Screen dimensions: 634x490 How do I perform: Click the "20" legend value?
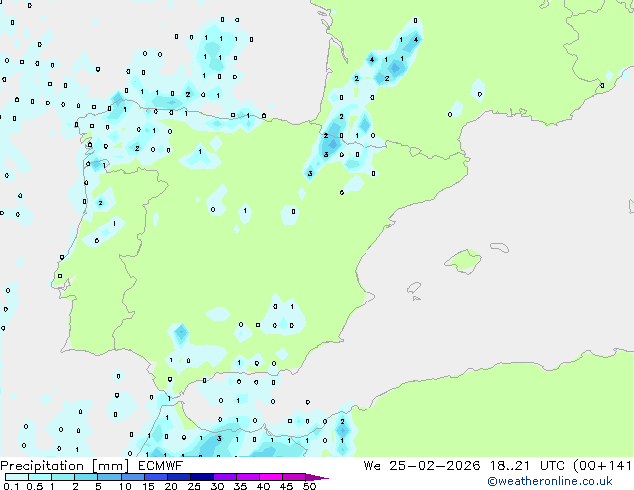[x=171, y=486]
